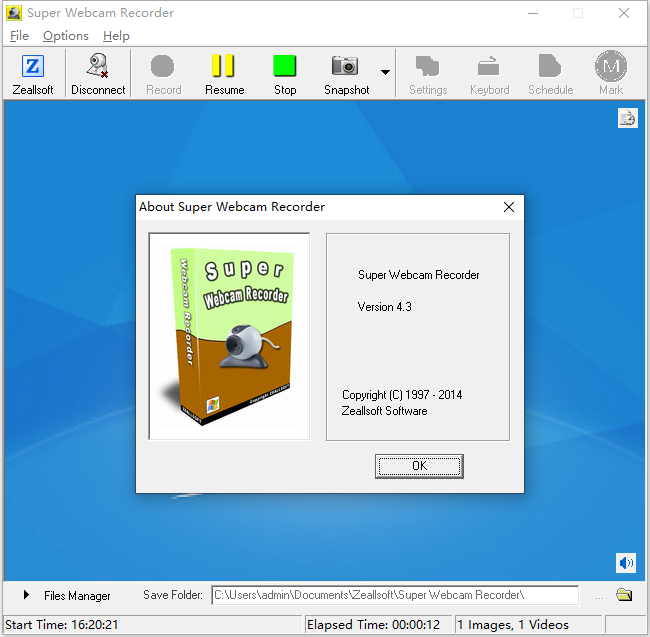This screenshot has width=650, height=637.
Task: Click the 'Version 4.3' text
Action: [384, 307]
